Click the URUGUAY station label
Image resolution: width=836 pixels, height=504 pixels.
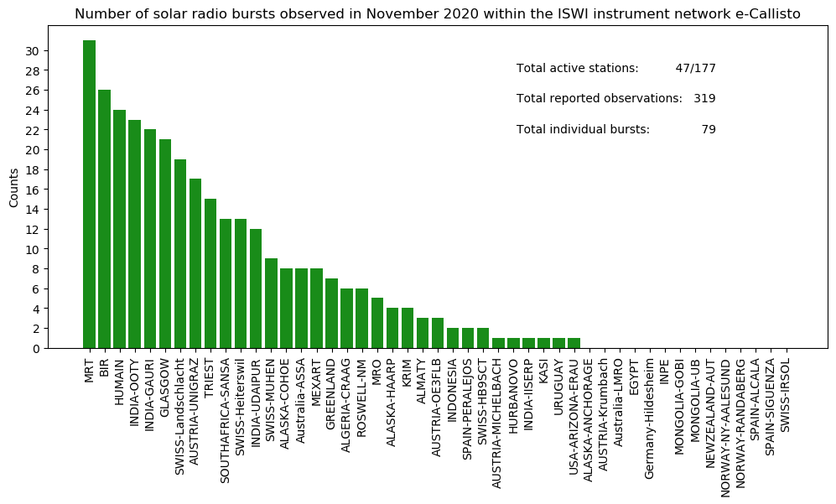click(x=558, y=387)
